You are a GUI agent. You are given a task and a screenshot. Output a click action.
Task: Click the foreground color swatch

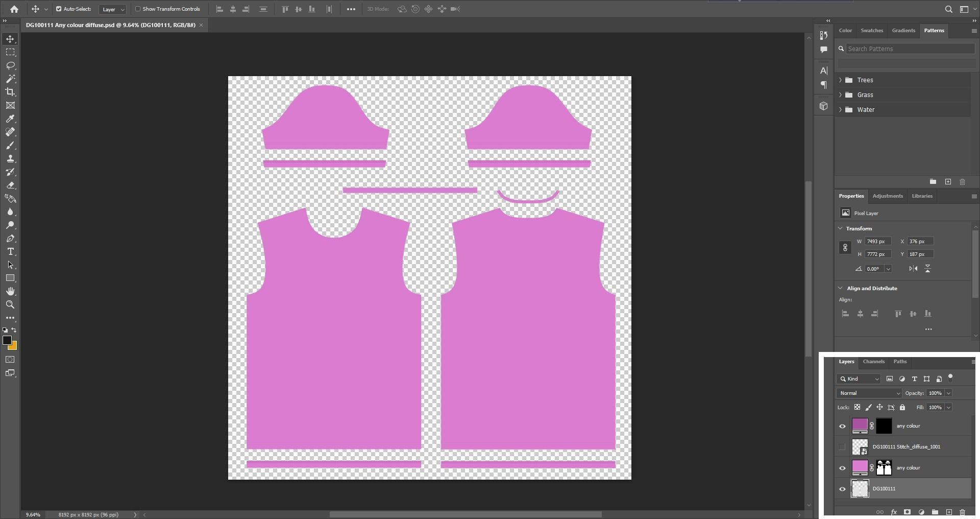[x=7, y=340]
